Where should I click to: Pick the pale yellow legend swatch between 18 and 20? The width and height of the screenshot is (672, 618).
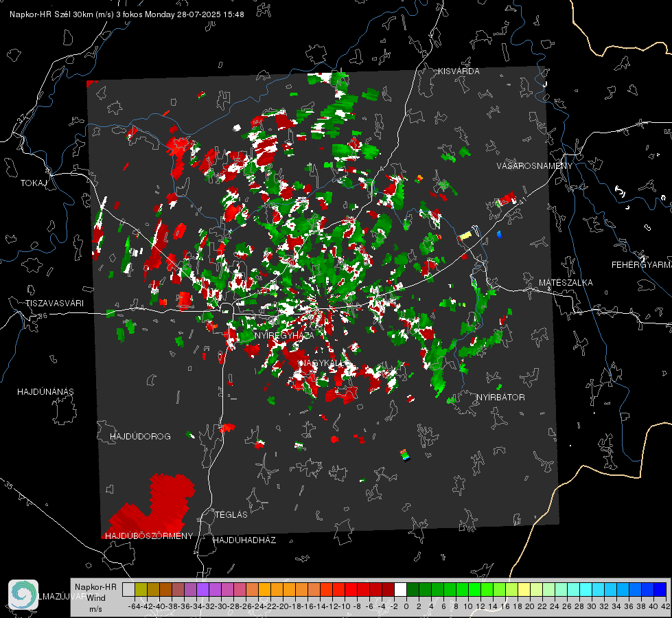click(x=524, y=589)
